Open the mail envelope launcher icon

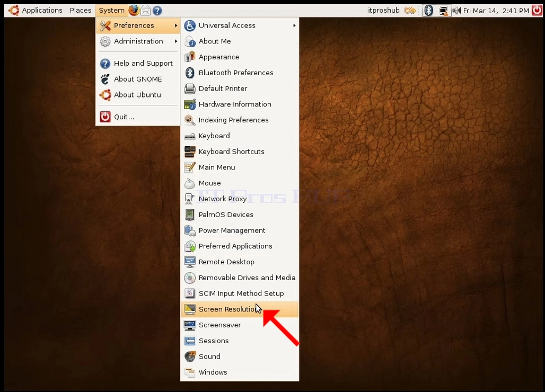point(145,11)
